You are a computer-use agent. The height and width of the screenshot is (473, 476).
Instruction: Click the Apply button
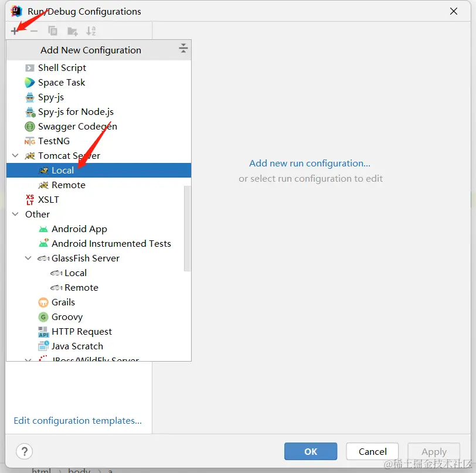[x=434, y=451]
